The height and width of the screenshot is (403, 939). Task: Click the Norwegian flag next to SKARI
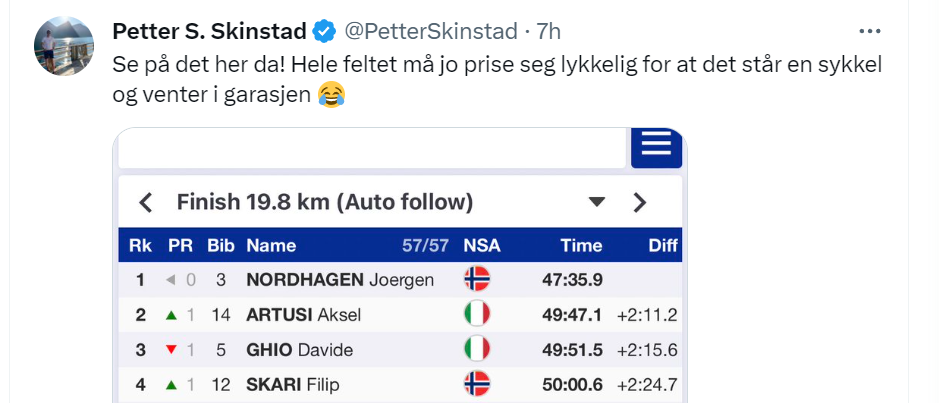pyautogui.click(x=477, y=384)
